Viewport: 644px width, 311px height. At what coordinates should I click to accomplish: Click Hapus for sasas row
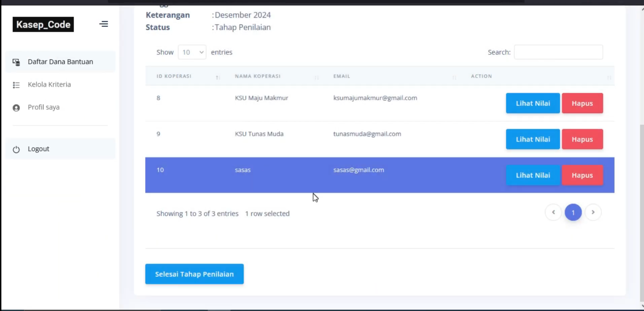[x=582, y=175]
